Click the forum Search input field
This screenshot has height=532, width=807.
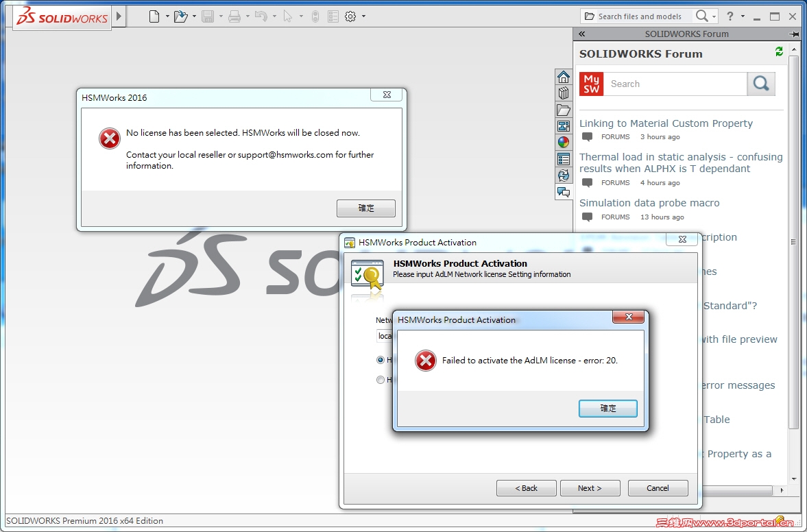click(x=675, y=84)
